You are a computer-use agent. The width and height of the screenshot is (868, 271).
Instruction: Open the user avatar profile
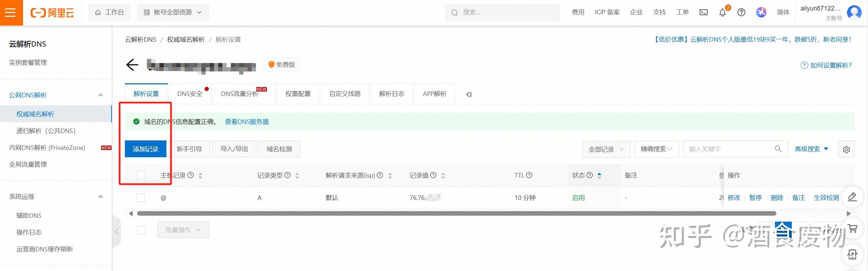[854, 13]
